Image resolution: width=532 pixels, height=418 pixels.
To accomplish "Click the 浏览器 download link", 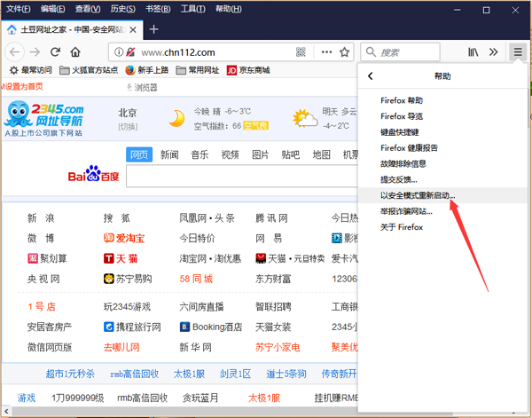I will tap(142, 88).
